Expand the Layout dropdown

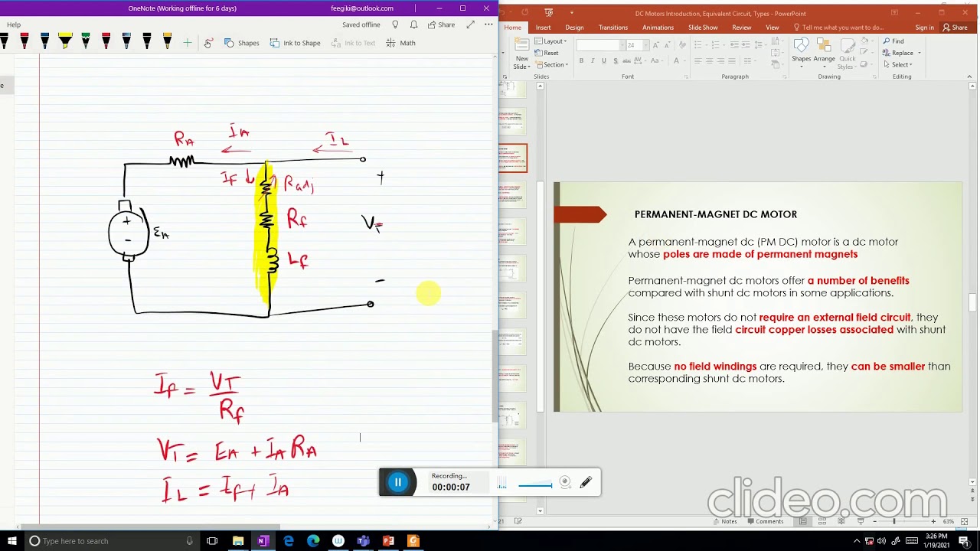tap(552, 41)
